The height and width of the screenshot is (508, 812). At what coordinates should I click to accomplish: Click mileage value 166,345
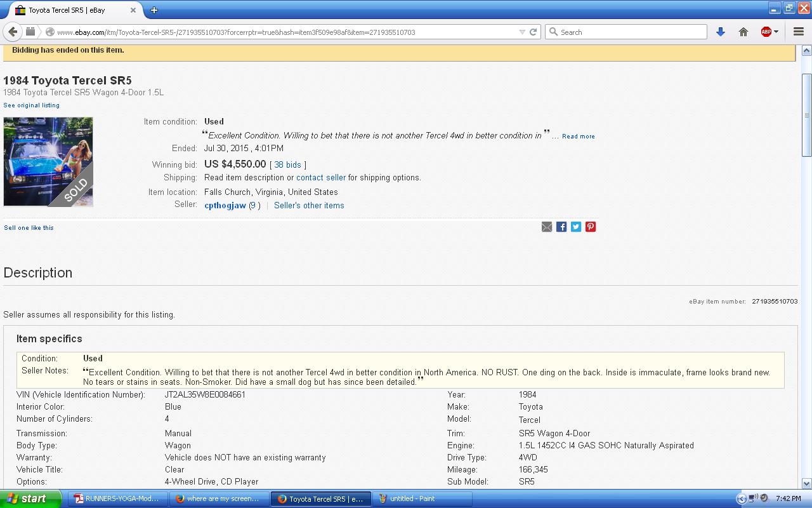click(533, 469)
